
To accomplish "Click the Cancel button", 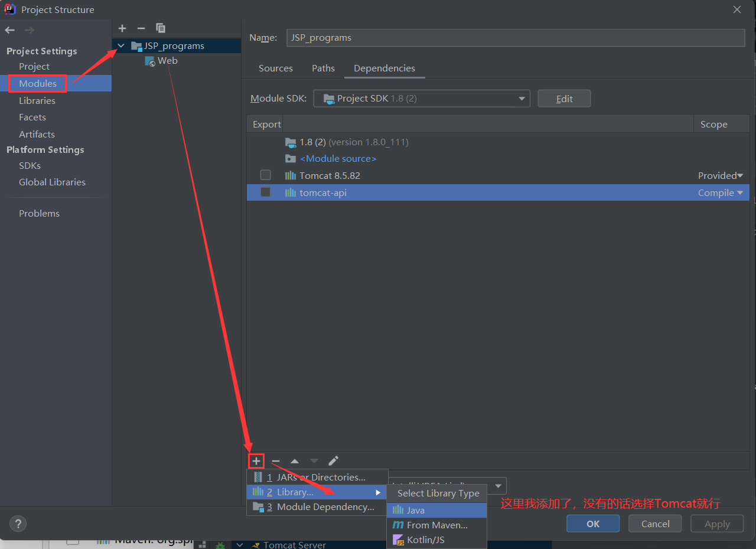I will pos(655,524).
